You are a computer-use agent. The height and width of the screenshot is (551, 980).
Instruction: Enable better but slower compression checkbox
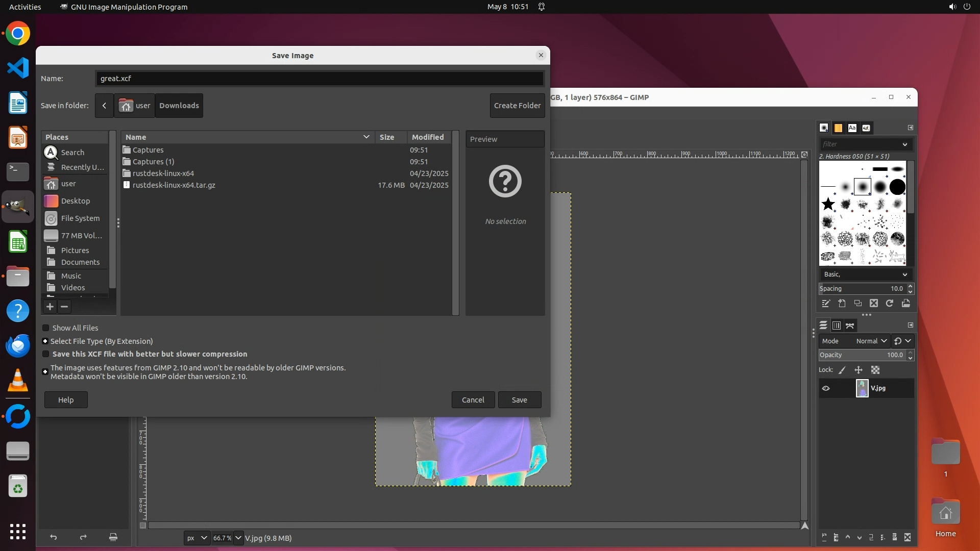click(46, 354)
